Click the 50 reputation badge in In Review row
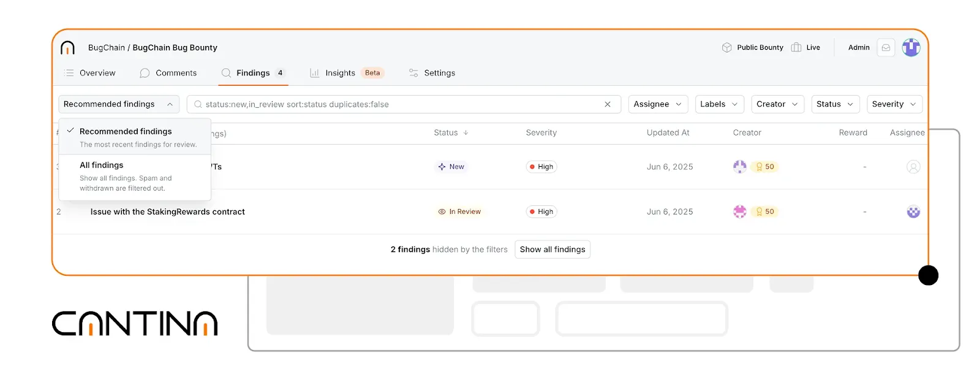 765,212
